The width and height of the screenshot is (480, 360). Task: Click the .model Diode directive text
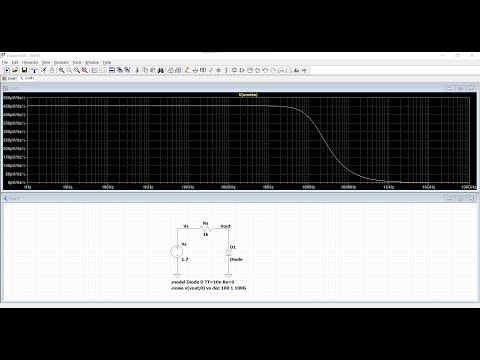[203, 282]
